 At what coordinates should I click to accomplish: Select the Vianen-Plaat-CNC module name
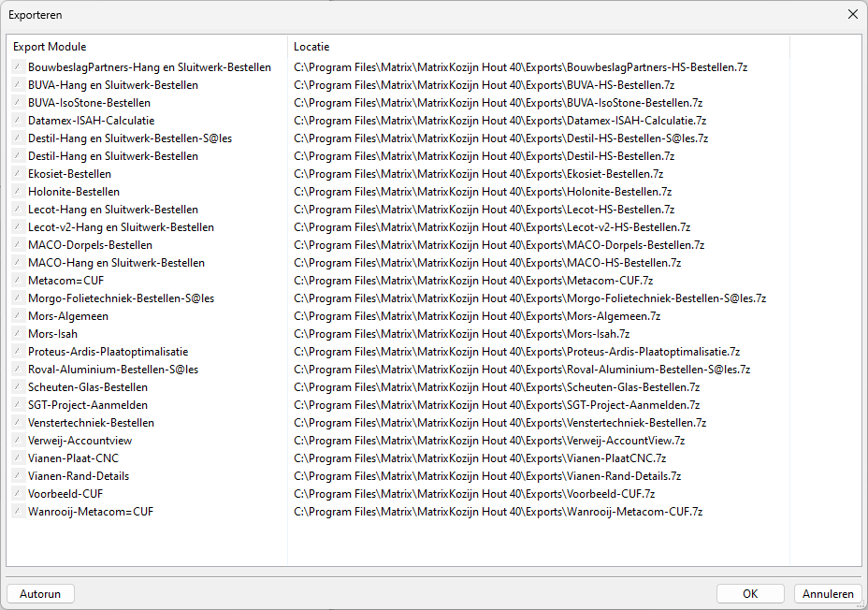[x=73, y=458]
